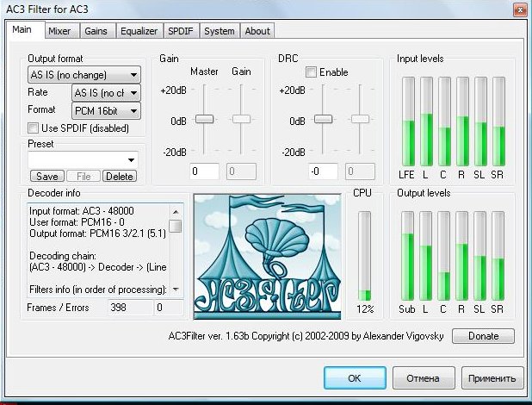Image resolution: width=532 pixels, height=405 pixels.
Task: Click the Sub output level meter
Action: pyautogui.click(x=408, y=256)
